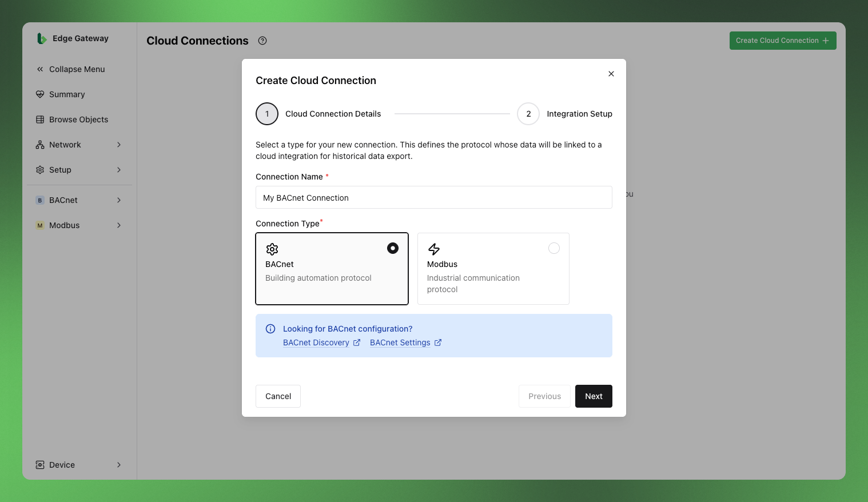Click the Create Cloud Connection green button

(x=783, y=41)
